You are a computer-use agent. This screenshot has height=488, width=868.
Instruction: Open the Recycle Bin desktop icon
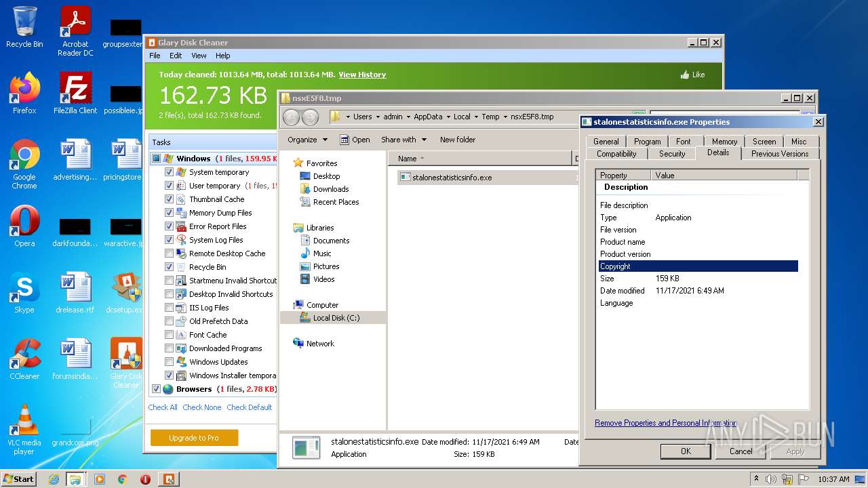(x=24, y=27)
